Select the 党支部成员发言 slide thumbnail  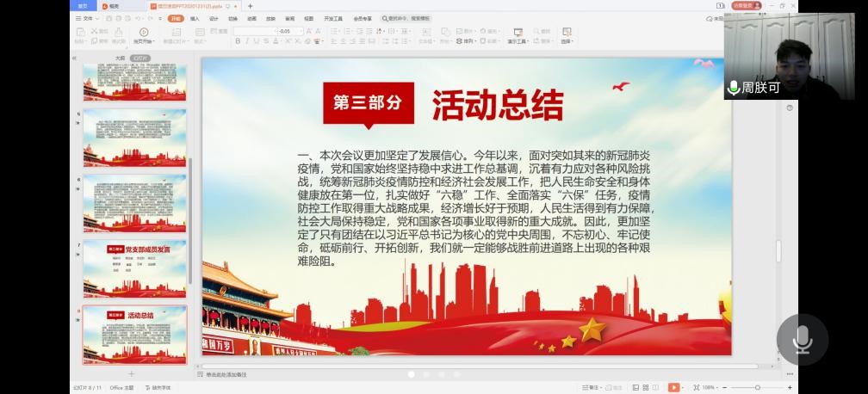pyautogui.click(x=134, y=268)
